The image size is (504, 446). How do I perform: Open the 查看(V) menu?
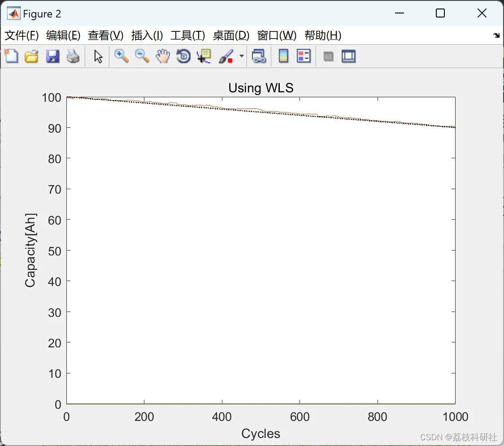106,35
